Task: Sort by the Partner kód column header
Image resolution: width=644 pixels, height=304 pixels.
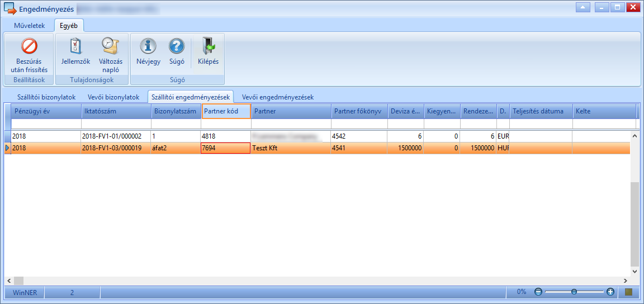Action: pyautogui.click(x=226, y=111)
